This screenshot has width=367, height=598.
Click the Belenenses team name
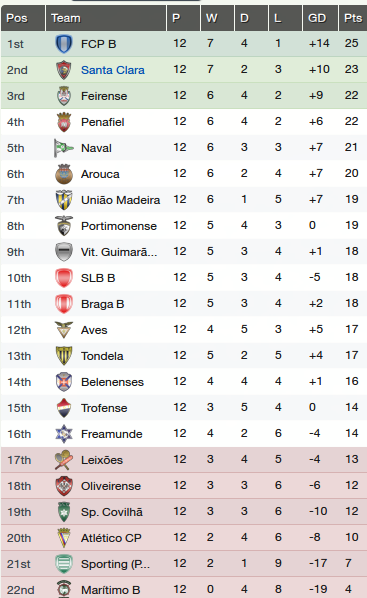(x=113, y=382)
